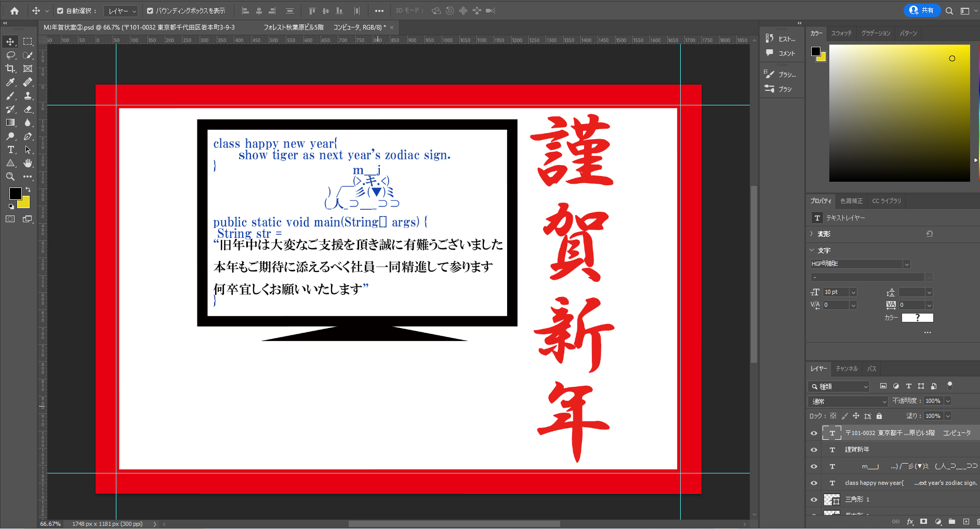The image size is (980, 529).
Task: Select the Horizontal Type tool
Action: 10,150
